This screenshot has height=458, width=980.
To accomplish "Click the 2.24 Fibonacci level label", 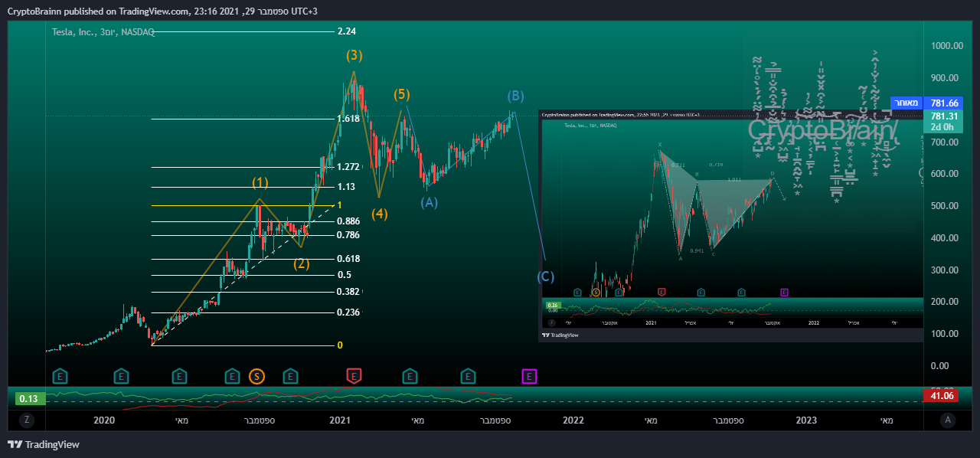I will (x=346, y=31).
